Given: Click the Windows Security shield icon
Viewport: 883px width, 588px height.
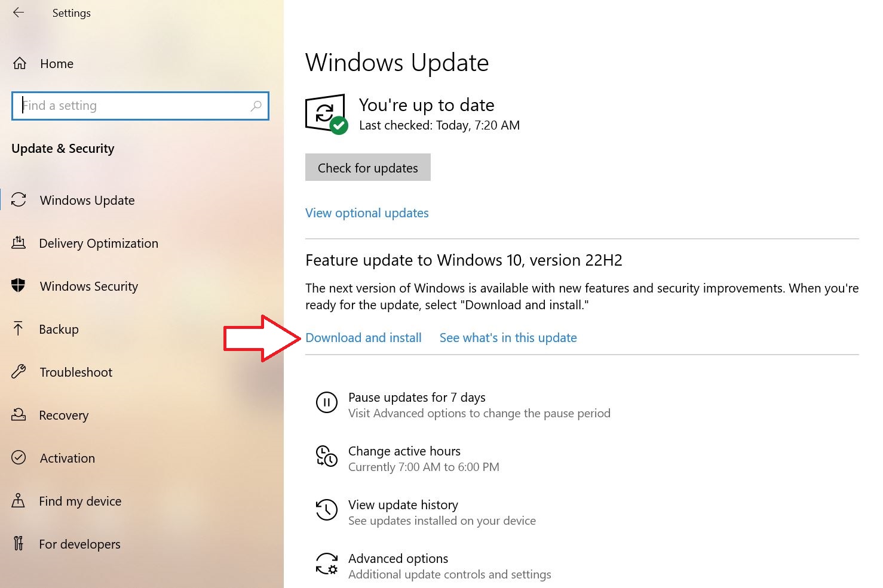Looking at the screenshot, I should (19, 285).
